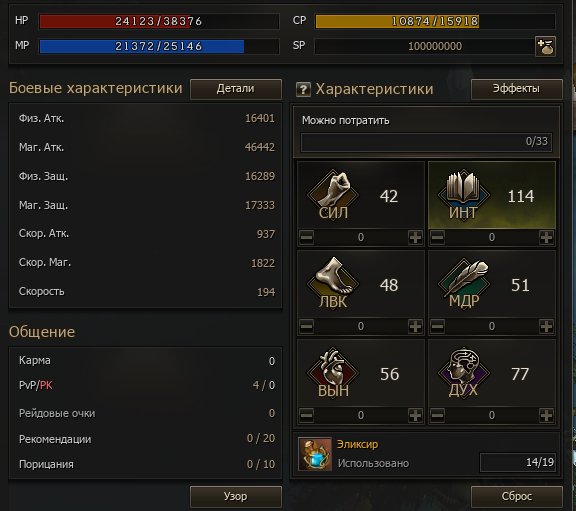This screenshot has height=511, width=576.
Task: Select the МДР feather stat icon
Action: [464, 283]
